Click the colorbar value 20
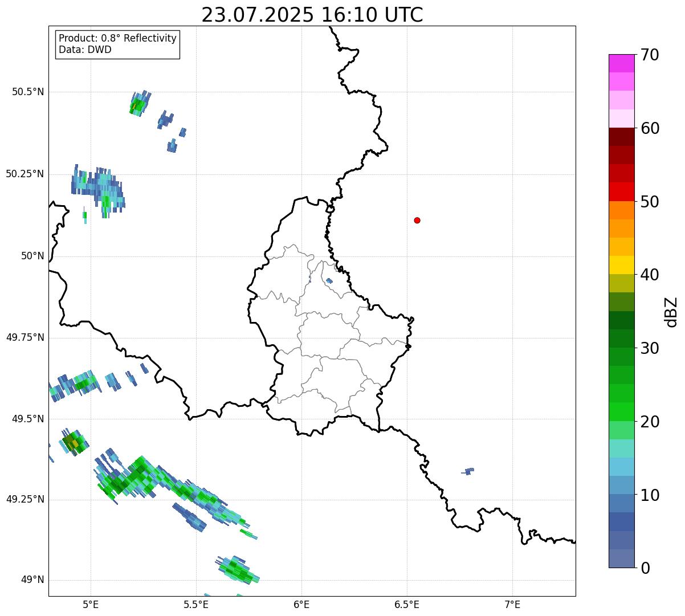The width and height of the screenshot is (685, 616). [x=650, y=422]
